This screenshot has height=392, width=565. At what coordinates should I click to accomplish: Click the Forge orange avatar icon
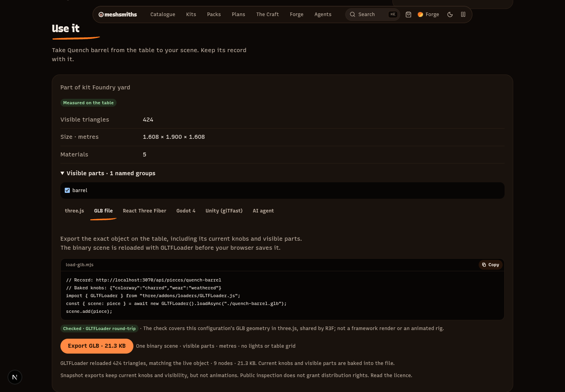tap(420, 15)
